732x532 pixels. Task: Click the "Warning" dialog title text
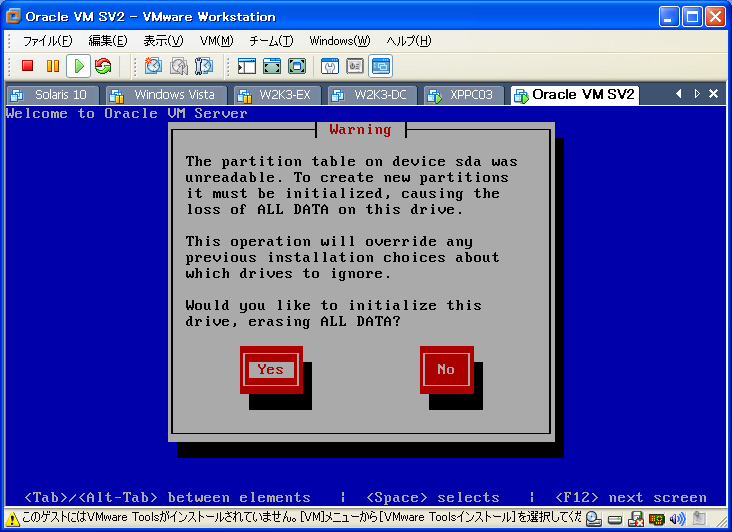coord(360,130)
